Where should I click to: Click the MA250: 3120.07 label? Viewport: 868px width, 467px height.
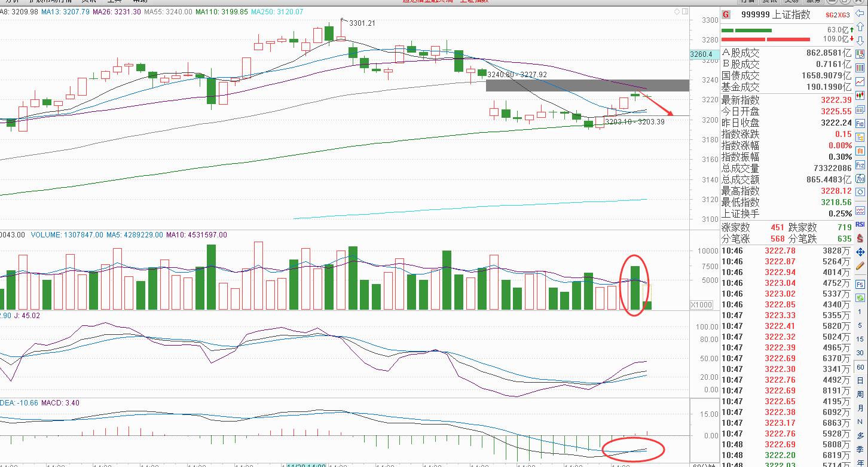277,12
